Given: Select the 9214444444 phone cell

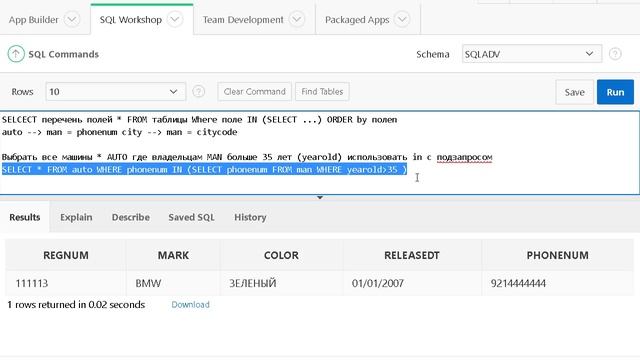Looking at the screenshot, I should point(558,283).
